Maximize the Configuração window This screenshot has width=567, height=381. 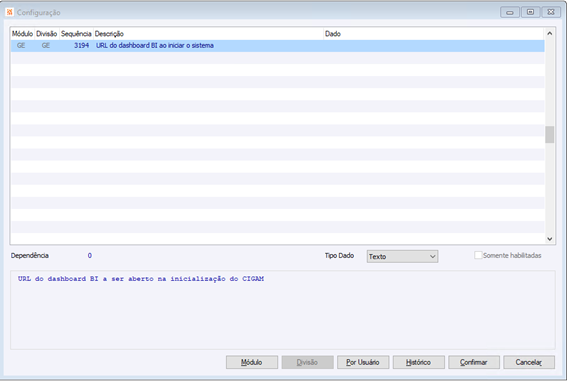(530, 12)
